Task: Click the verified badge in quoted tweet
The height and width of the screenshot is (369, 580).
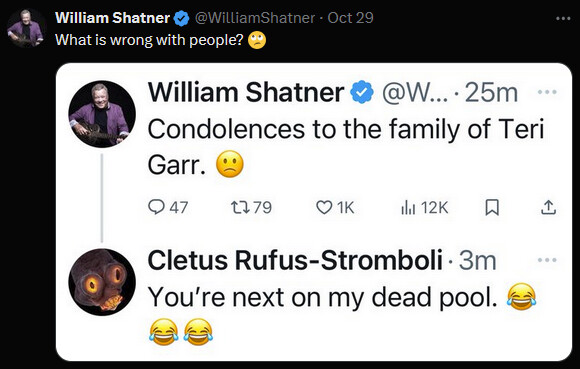Action: (362, 92)
